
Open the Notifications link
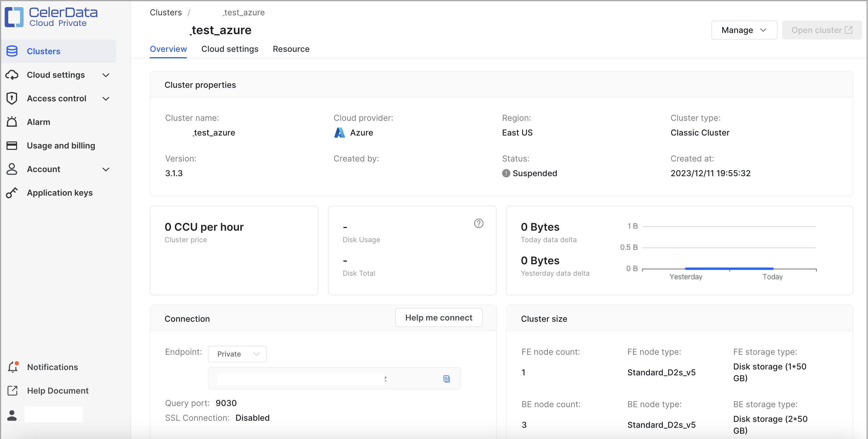tap(52, 367)
